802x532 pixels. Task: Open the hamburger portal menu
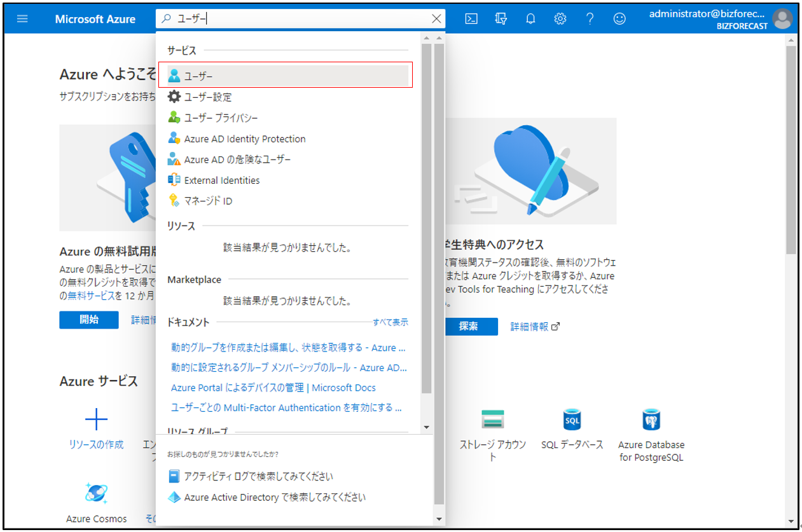(x=23, y=18)
